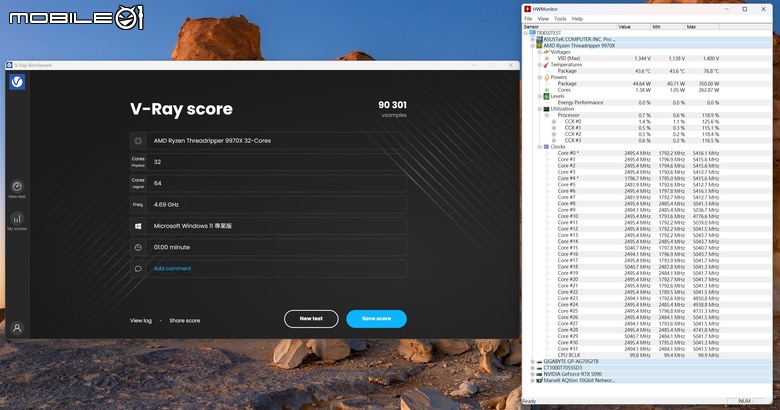
Task: Click the New test button
Action: pyautogui.click(x=311, y=319)
